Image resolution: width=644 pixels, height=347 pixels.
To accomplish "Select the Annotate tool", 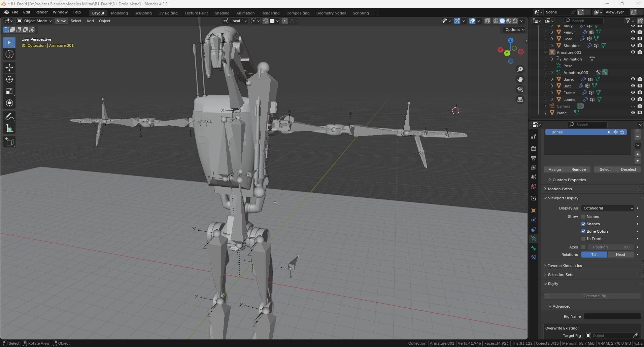I will click(x=9, y=117).
